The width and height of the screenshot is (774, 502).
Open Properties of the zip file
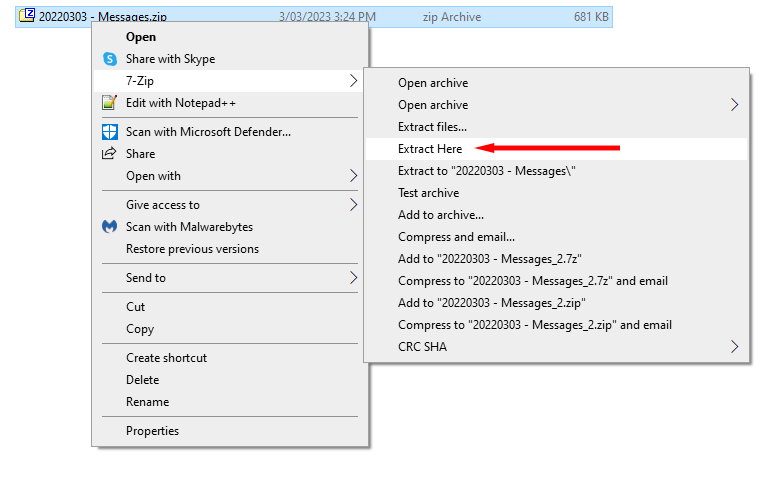[x=152, y=431]
